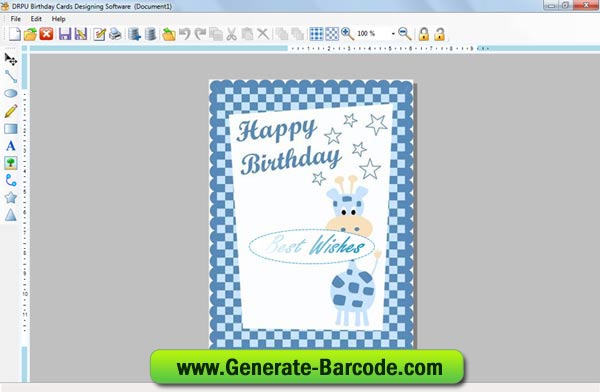Delete the selected object
600x392 pixels.
(263, 34)
